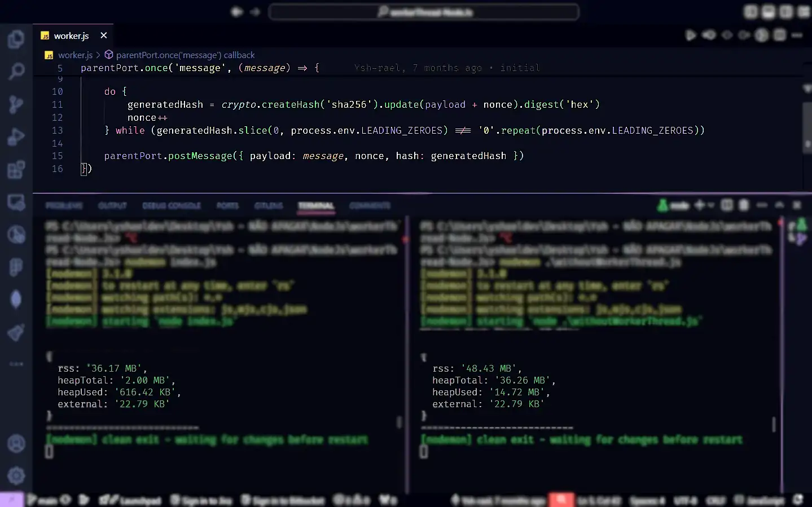Viewport: 812px width, 507px height.
Task: Go forward with the navigation arrow
Action: point(255,12)
